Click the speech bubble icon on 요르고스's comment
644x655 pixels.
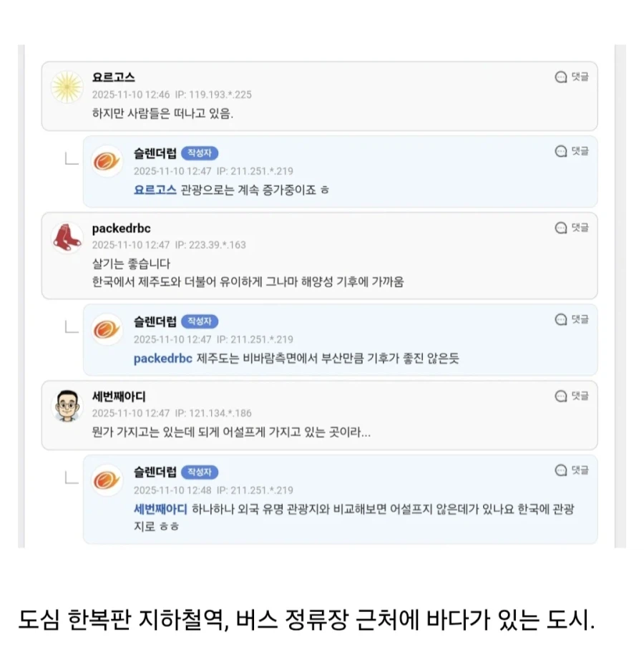(561, 77)
